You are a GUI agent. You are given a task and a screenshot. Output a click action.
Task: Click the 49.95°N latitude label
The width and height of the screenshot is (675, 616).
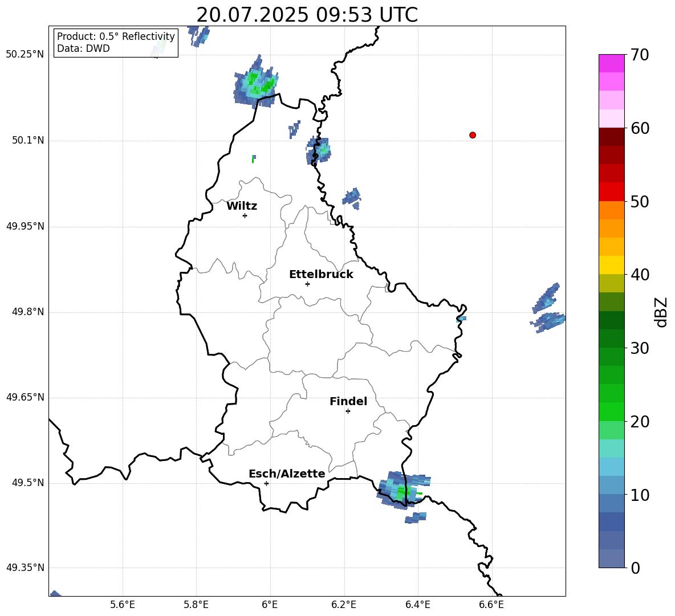[25, 226]
